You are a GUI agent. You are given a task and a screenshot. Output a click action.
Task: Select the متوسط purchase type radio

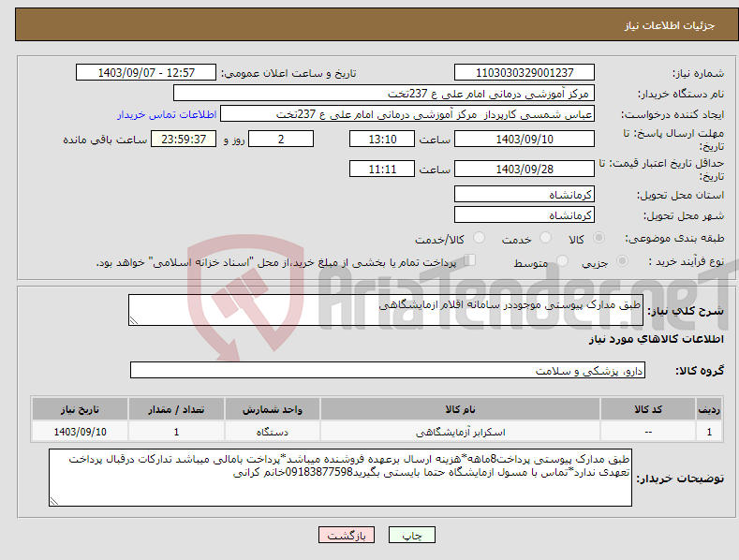tap(562, 261)
